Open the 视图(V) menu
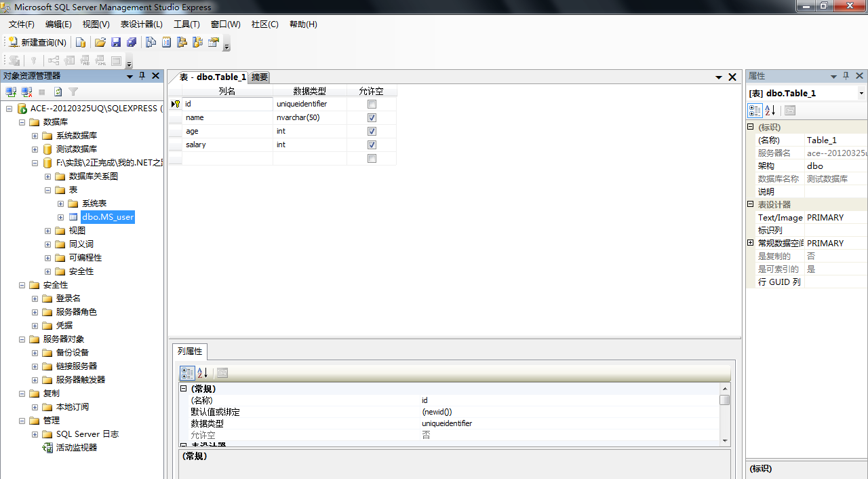The height and width of the screenshot is (479, 868). [96, 24]
